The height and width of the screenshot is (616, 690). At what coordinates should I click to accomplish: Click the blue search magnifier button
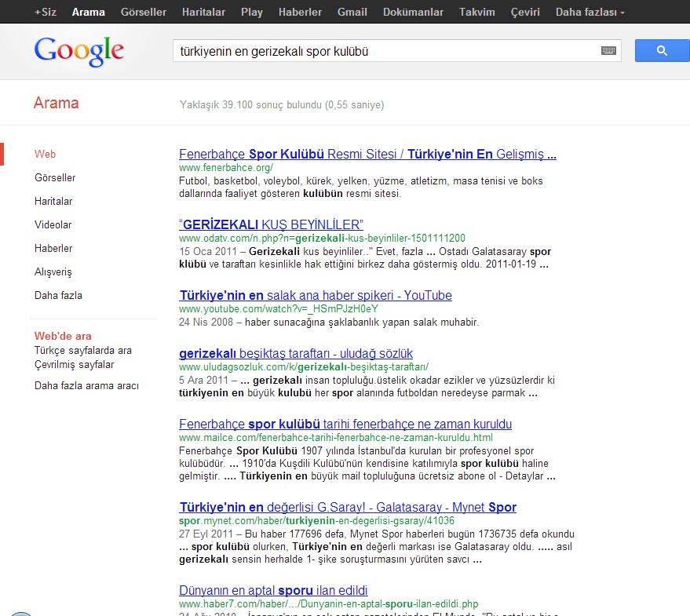point(662,50)
